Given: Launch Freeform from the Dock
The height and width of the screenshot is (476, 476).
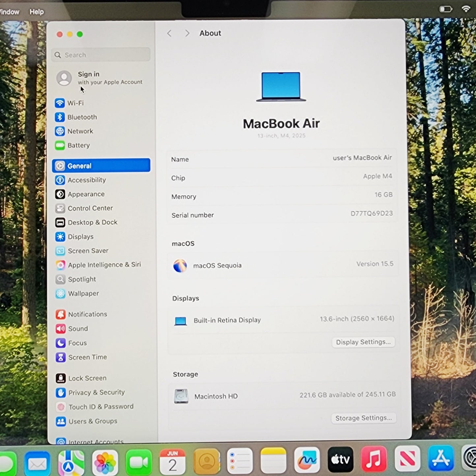Looking at the screenshot, I should pos(307,460).
